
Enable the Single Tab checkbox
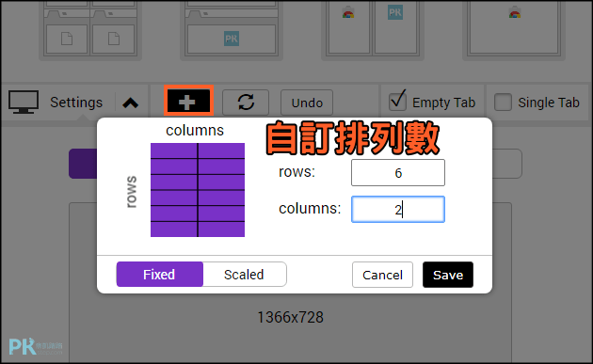pos(503,103)
